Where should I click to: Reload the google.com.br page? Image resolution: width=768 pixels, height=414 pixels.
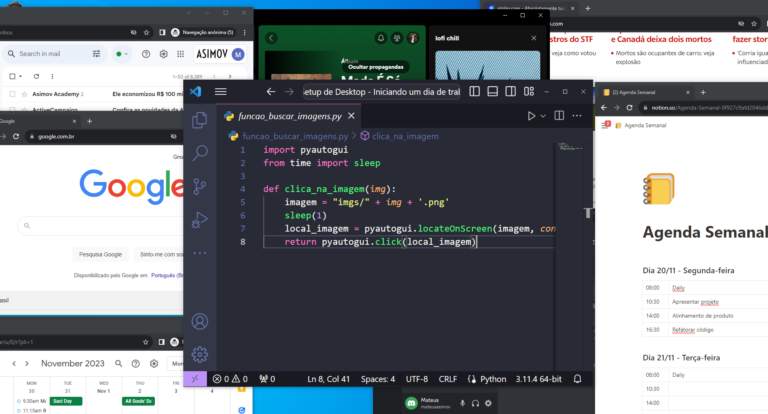point(16,136)
